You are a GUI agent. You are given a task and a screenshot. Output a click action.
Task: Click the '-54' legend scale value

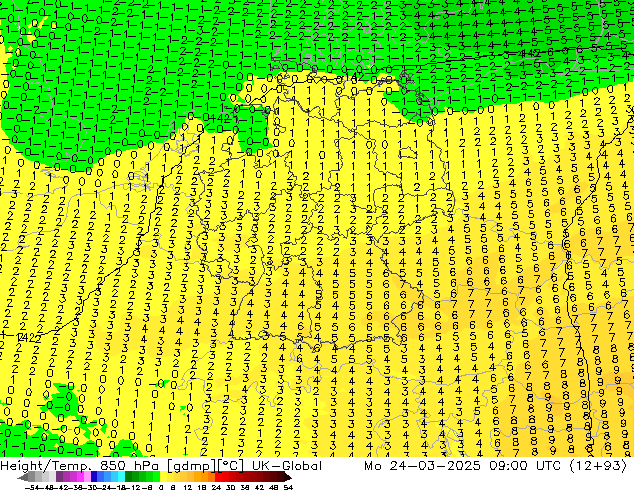32,487
